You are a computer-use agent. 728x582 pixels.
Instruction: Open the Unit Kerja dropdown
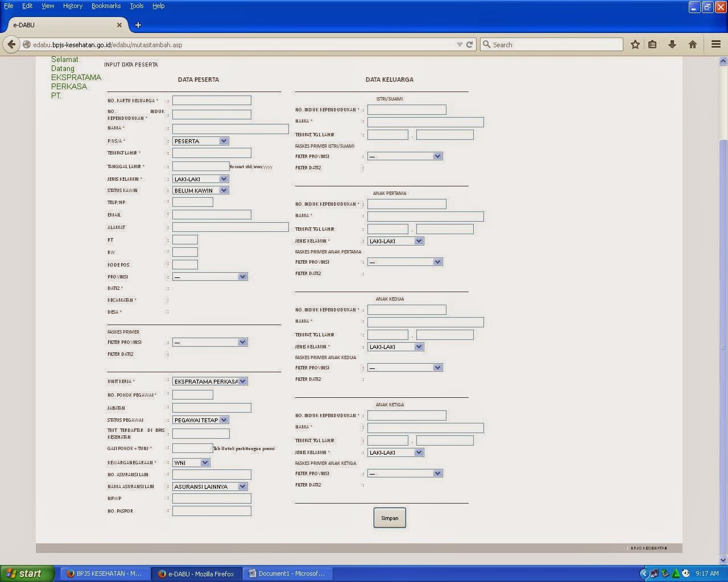(210, 381)
